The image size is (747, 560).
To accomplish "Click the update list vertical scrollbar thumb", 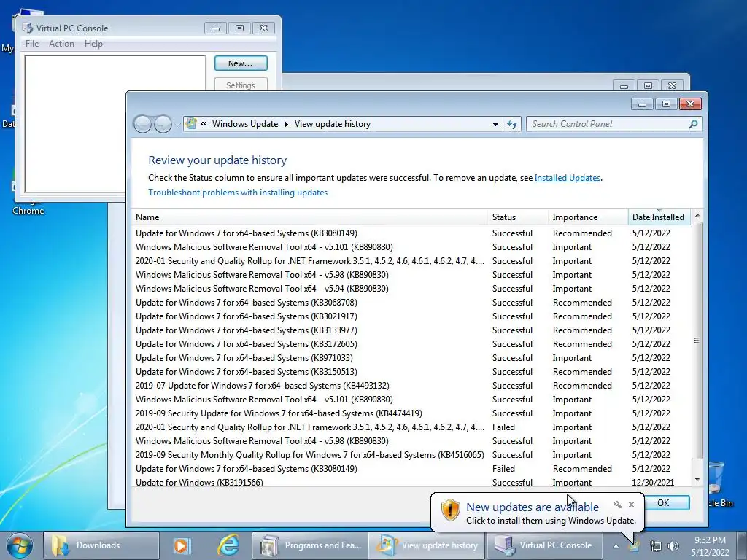I will pos(697,341).
